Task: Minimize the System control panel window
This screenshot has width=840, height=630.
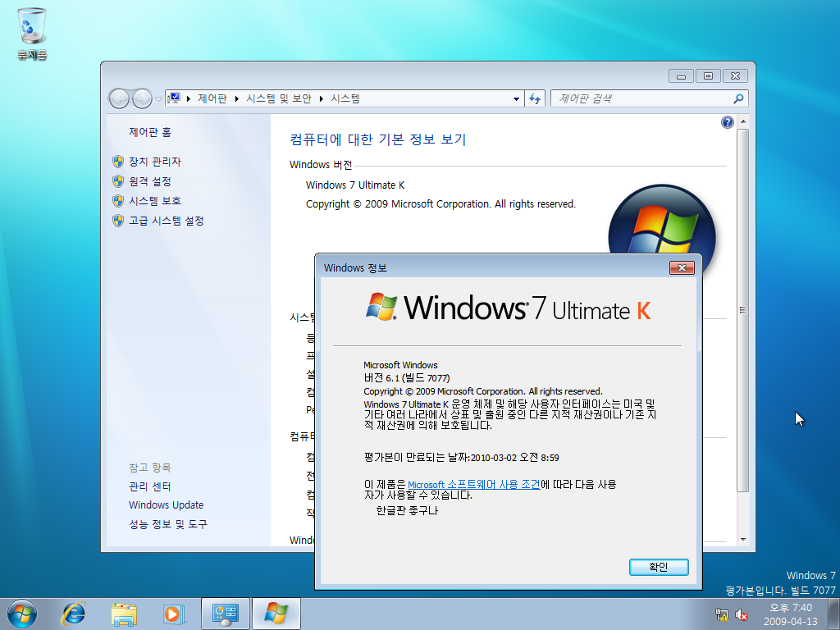Action: click(681, 76)
